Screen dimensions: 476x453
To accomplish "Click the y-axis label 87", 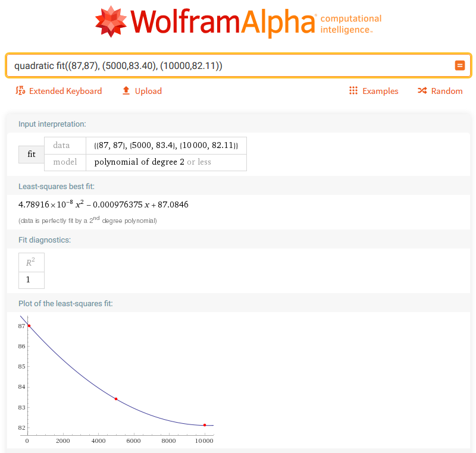I will 21,326.
